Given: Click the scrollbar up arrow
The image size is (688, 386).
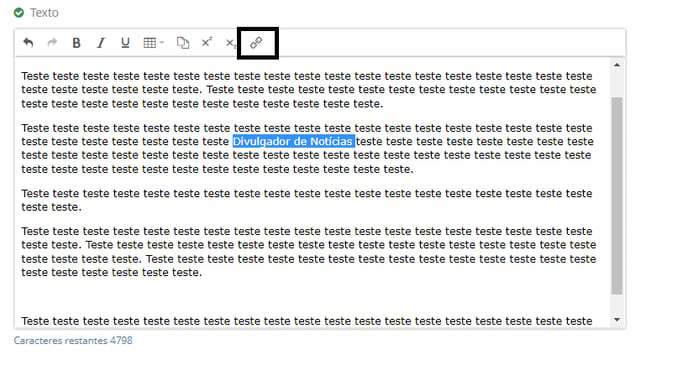Looking at the screenshot, I should pos(617,65).
